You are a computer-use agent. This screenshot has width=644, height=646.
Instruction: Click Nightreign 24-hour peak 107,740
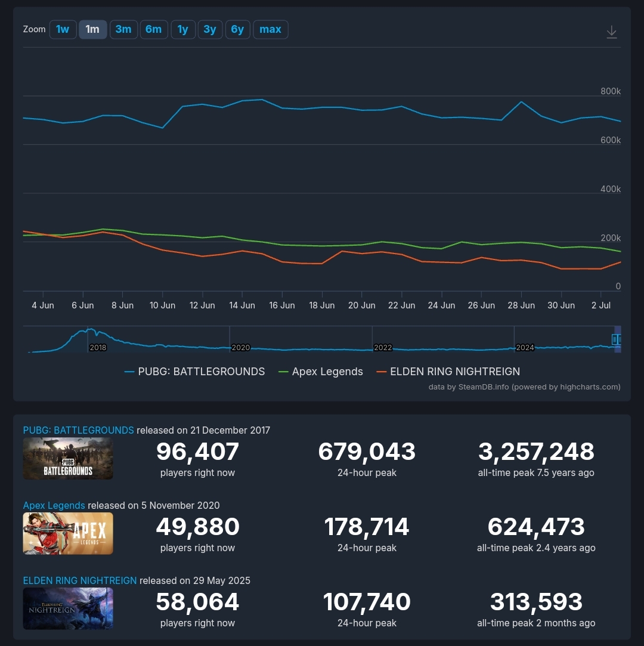coord(367,602)
